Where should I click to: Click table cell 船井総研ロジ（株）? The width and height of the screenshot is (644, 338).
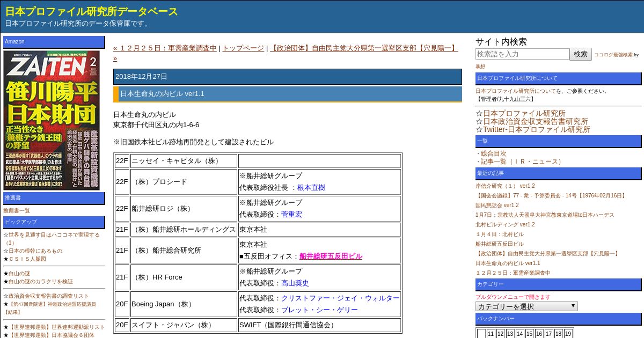[x=184, y=208]
